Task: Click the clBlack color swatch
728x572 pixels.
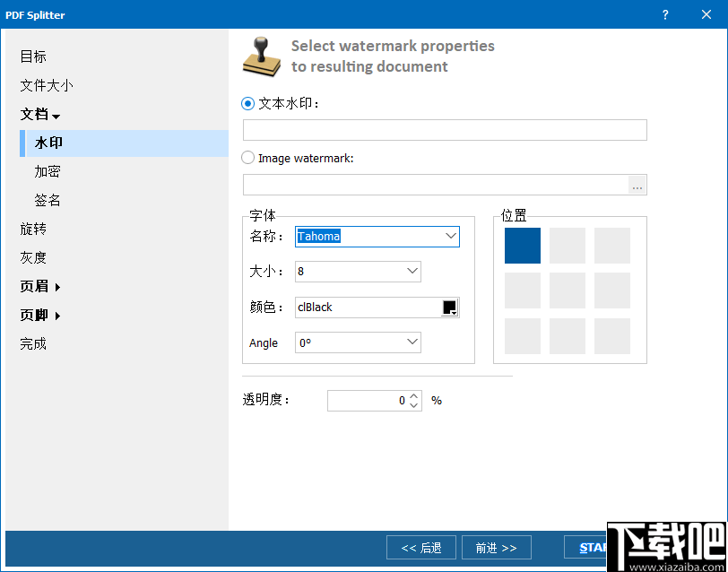Action: (451, 307)
